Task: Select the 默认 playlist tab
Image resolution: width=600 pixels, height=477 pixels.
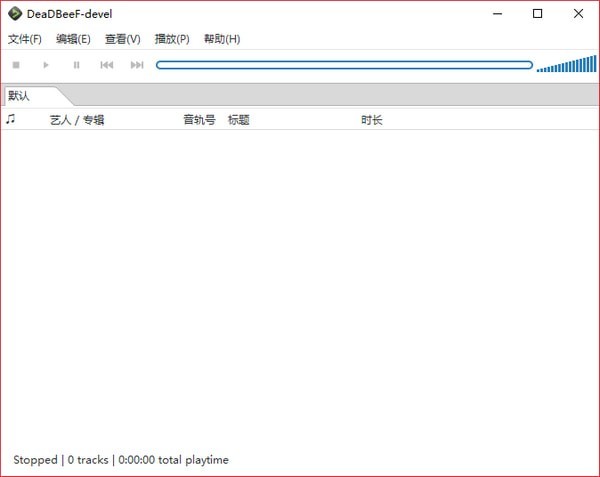Action: point(34,96)
